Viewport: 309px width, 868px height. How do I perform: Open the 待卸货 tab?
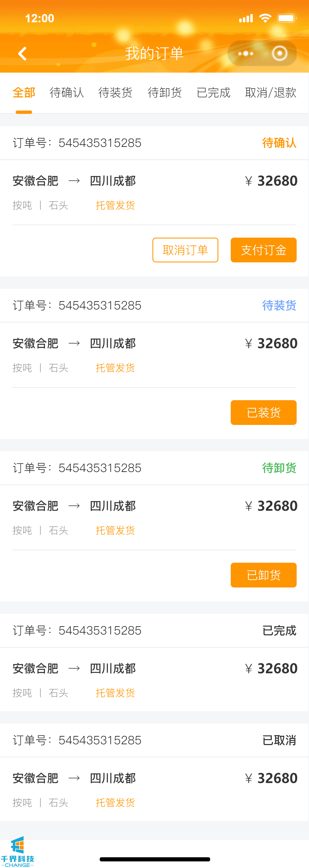pyautogui.click(x=165, y=92)
